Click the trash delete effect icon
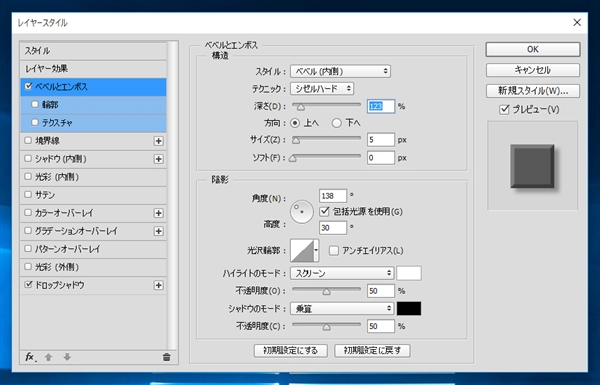 pos(166,357)
